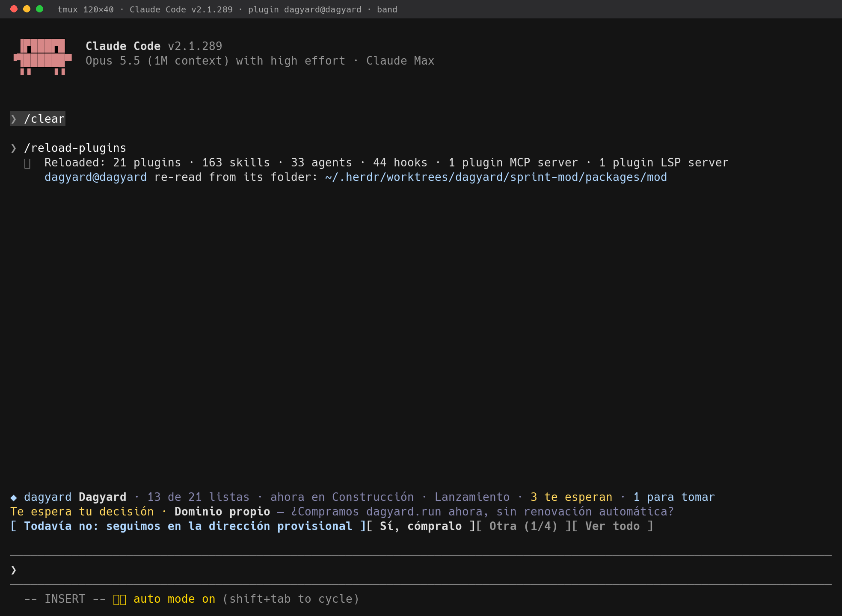Click 'Claude Max' plan label in header
This screenshot has height=616, width=842.
400,61
